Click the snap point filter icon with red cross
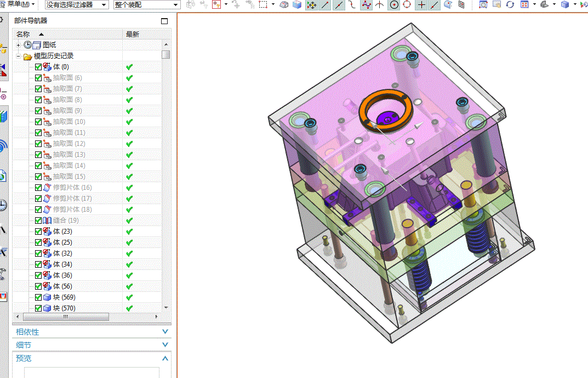The height and width of the screenshot is (378, 588). click(x=216, y=4)
